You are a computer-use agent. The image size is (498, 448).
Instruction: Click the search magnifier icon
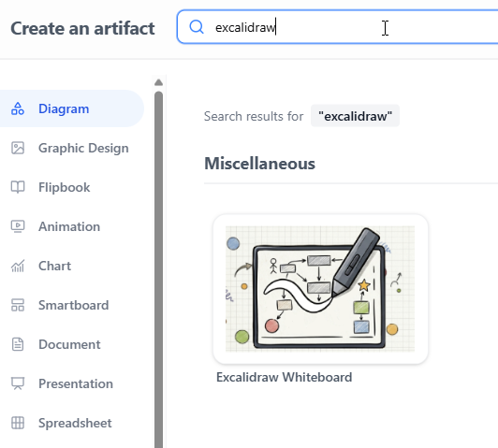click(x=197, y=27)
